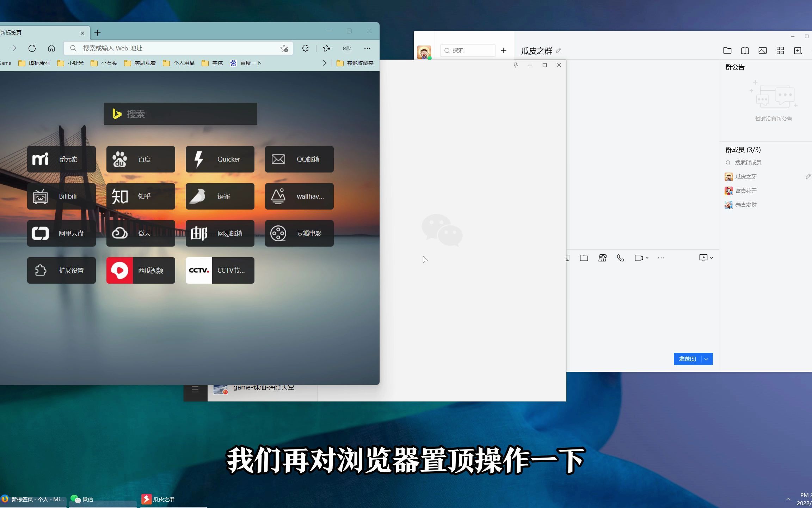The image size is (812, 508).
Task: Click the folder icon in chat input toolbar
Action: 584,258
